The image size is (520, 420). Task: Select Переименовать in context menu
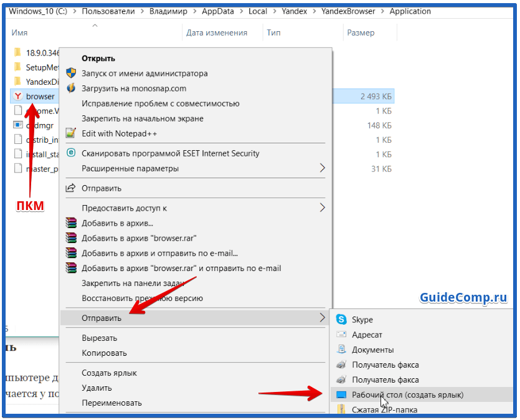[x=196, y=403]
